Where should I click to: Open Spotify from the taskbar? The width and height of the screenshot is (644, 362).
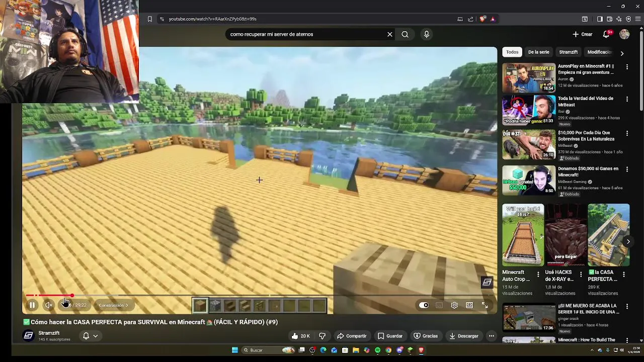click(377, 350)
